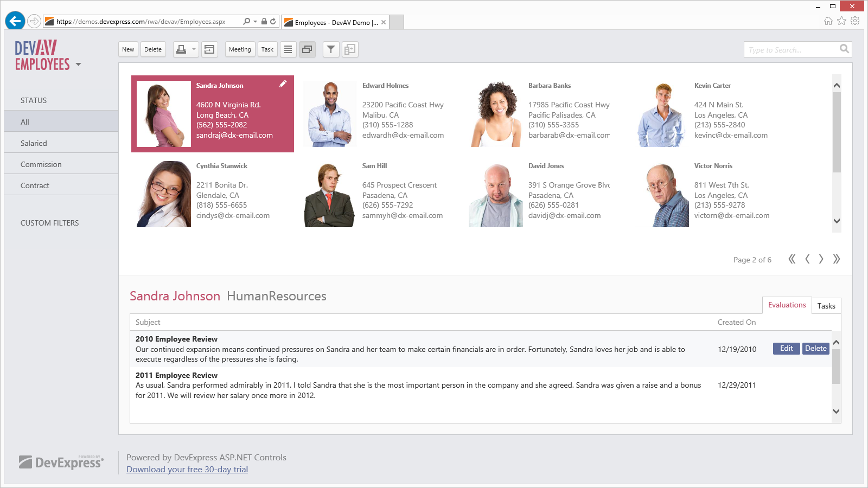
Task: Click the phone number (818) 555-6655
Action: click(x=221, y=205)
